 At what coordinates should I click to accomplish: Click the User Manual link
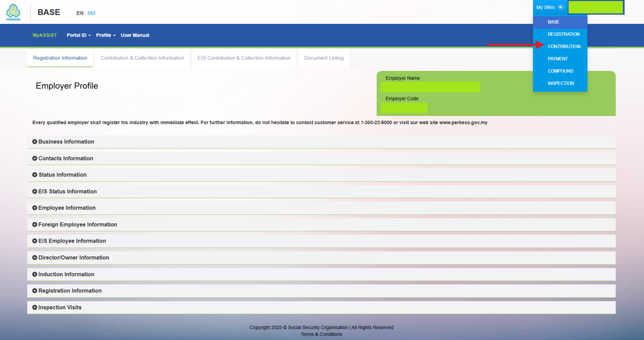click(x=135, y=35)
